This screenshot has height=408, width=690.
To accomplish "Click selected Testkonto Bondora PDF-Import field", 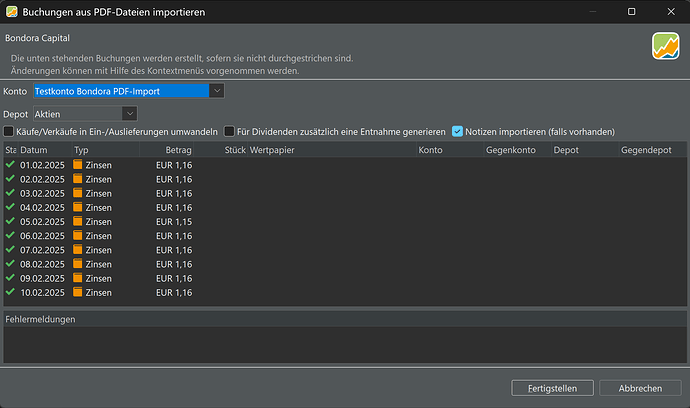I will 121,91.
